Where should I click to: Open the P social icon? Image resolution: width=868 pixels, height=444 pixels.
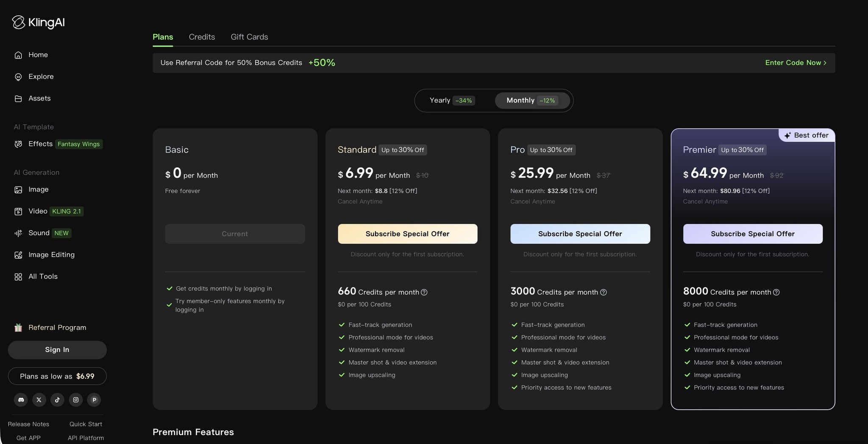click(x=94, y=399)
